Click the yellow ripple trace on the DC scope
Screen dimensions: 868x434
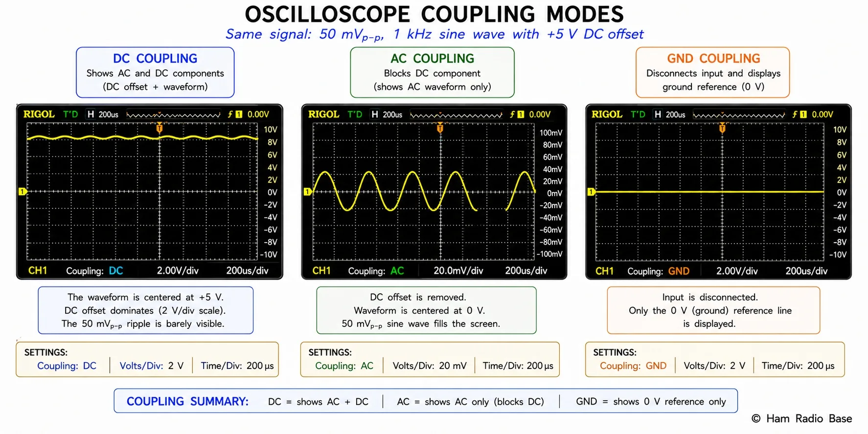coord(142,138)
